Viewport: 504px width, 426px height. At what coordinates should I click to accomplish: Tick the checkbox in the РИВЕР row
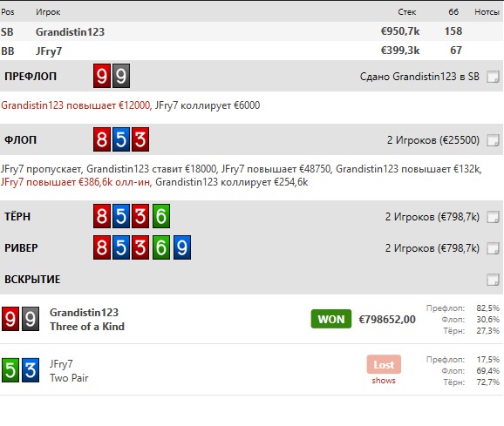(493, 247)
